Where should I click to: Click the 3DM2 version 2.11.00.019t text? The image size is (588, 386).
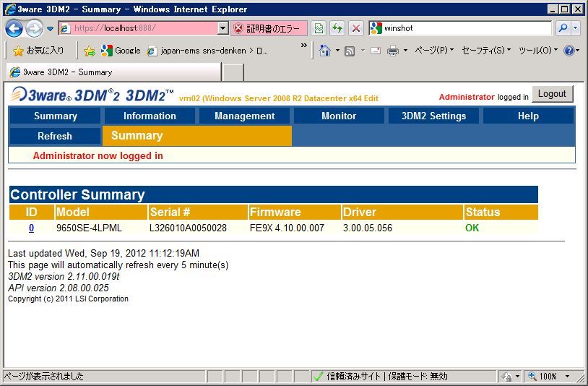pyautogui.click(x=64, y=276)
